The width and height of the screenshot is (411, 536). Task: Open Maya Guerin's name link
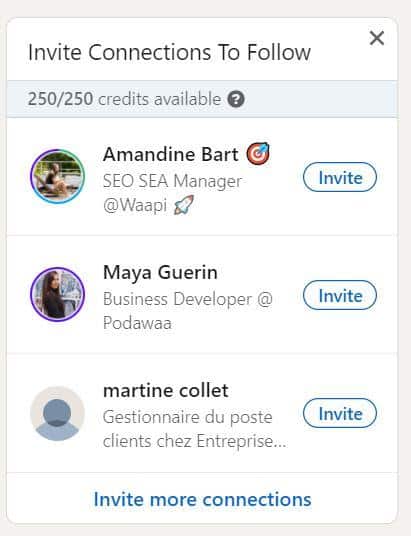[160, 273]
